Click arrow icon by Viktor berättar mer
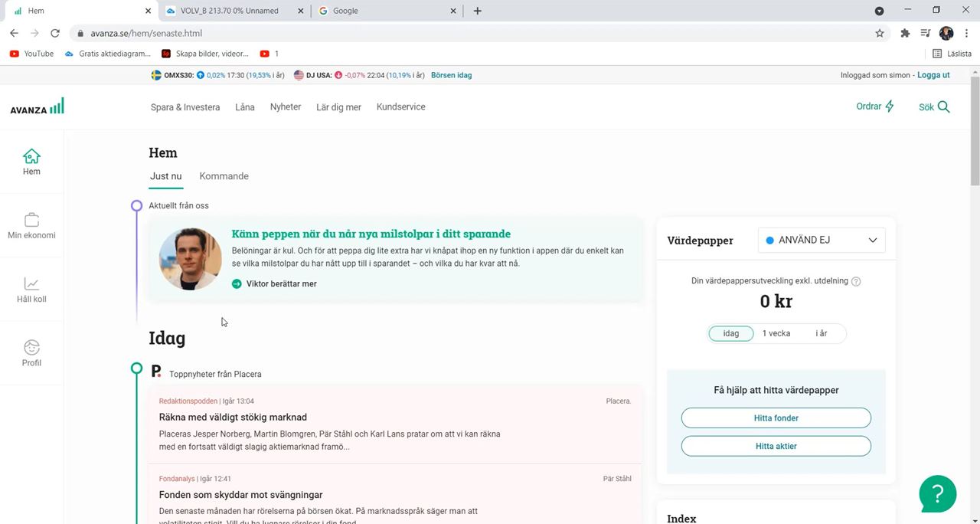The height and width of the screenshot is (524, 980). 237,283
